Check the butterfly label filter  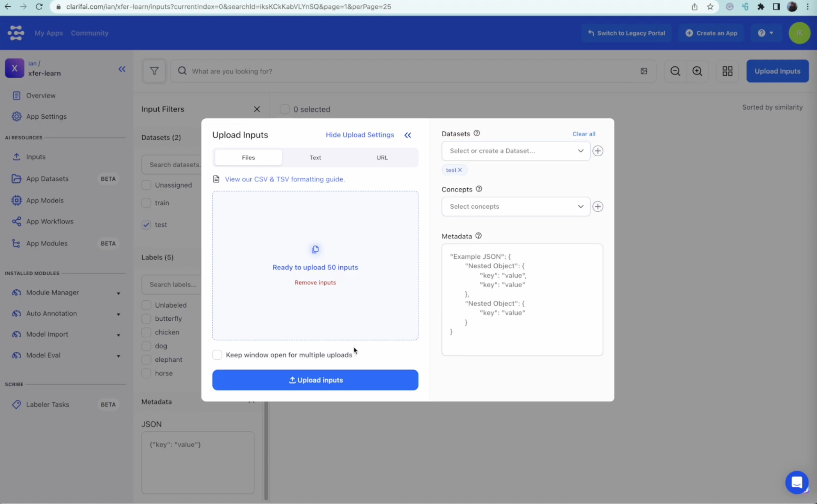click(147, 319)
